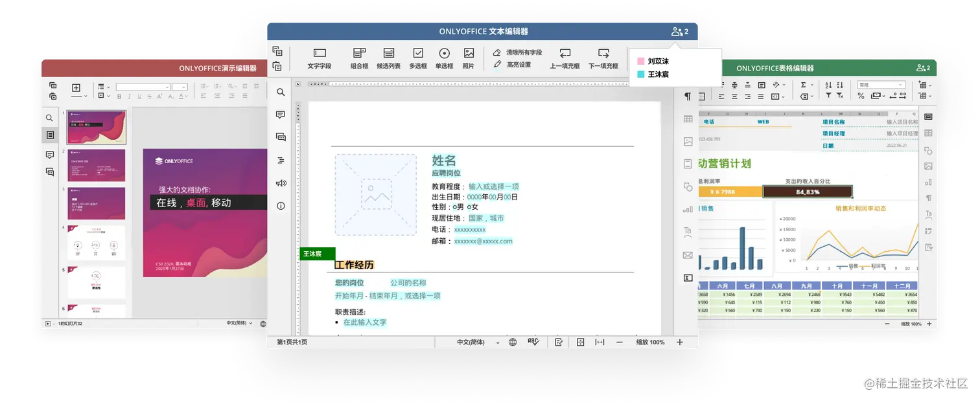Click the education field 输入或选择一项

pos(494,186)
